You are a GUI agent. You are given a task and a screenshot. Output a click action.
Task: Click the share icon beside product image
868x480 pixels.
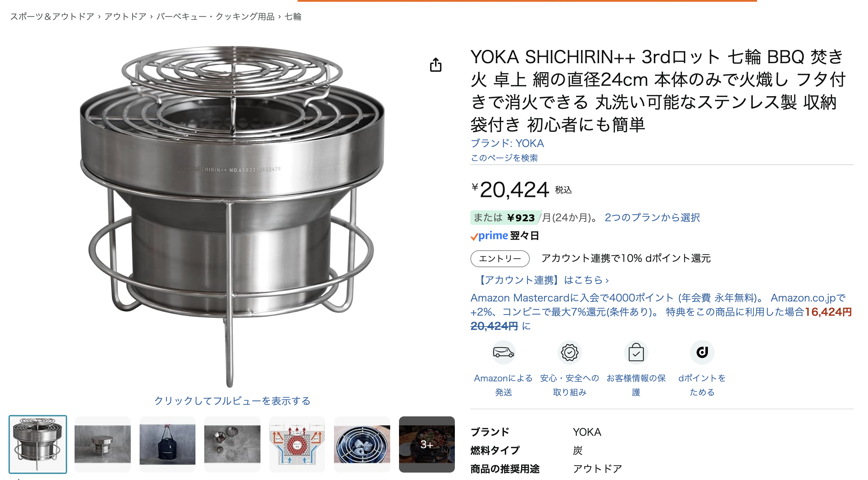point(436,65)
